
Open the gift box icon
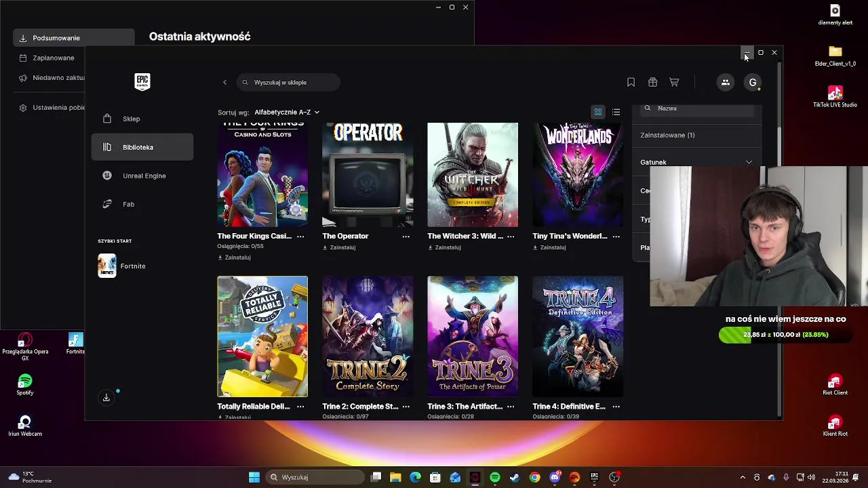click(652, 83)
